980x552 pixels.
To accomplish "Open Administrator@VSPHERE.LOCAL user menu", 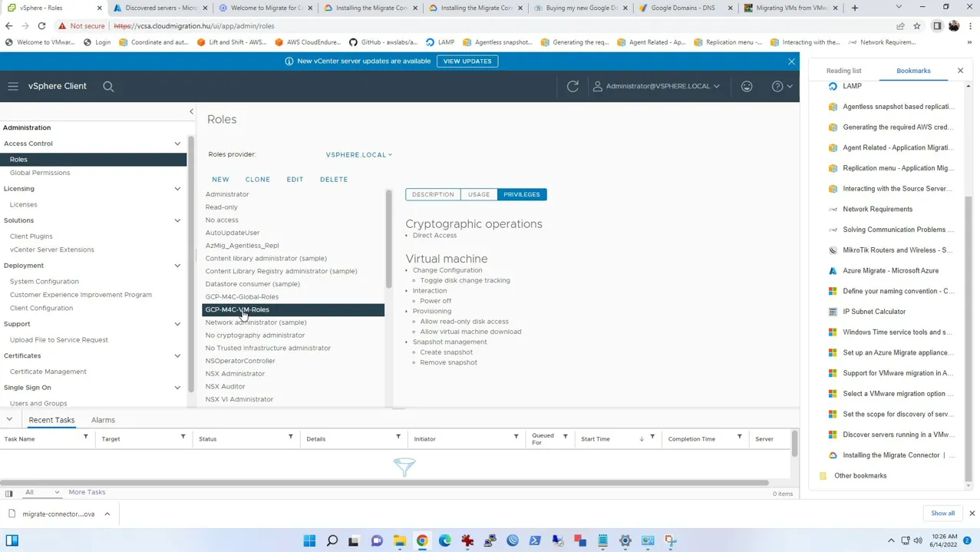I will [656, 86].
